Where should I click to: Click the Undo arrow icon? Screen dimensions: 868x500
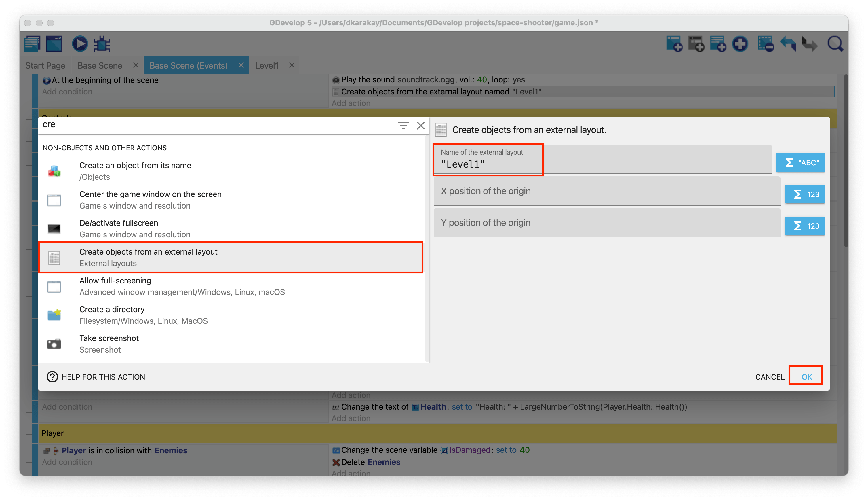click(788, 44)
